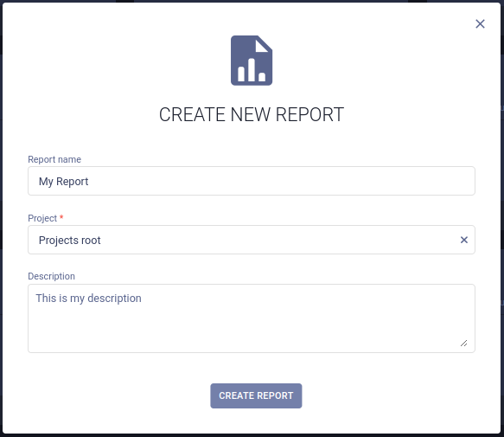504x437 pixels.
Task: Click into the Report name field
Action: (x=252, y=181)
